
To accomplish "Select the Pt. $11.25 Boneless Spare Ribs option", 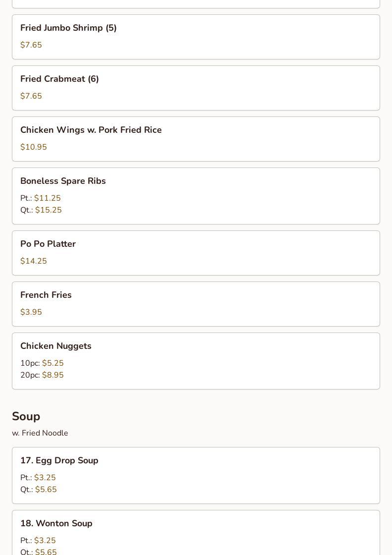I will click(41, 198).
